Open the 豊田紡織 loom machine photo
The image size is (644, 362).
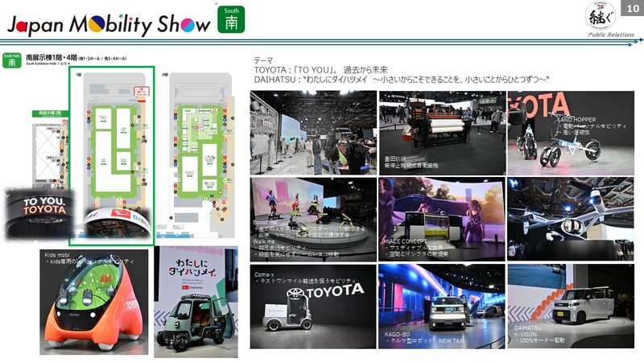click(442, 133)
